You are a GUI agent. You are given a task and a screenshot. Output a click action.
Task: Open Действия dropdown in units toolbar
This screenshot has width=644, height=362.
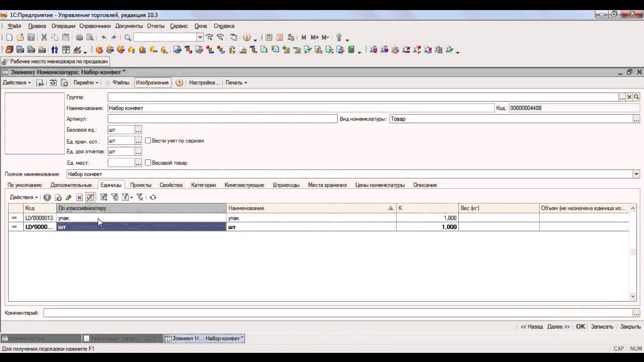pos(24,198)
